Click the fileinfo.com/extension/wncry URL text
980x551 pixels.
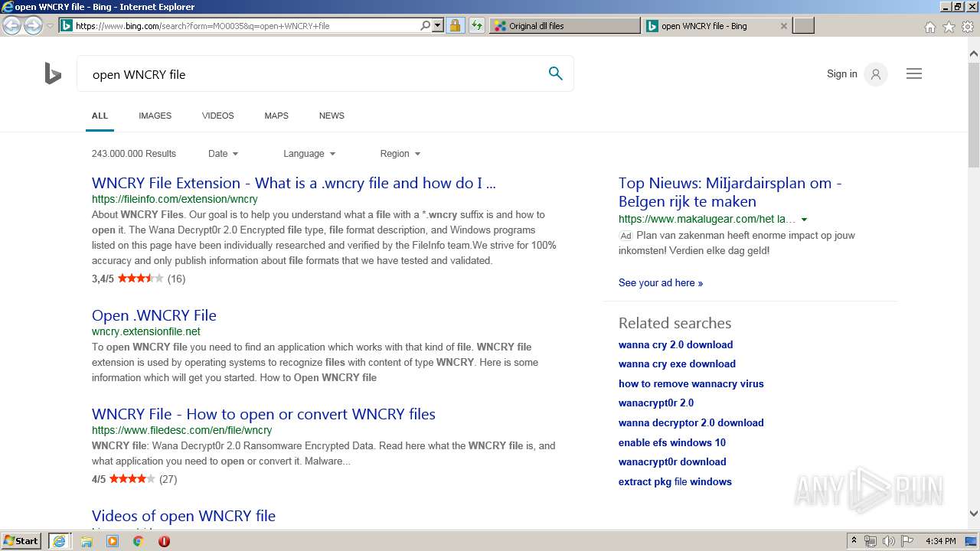tap(175, 199)
